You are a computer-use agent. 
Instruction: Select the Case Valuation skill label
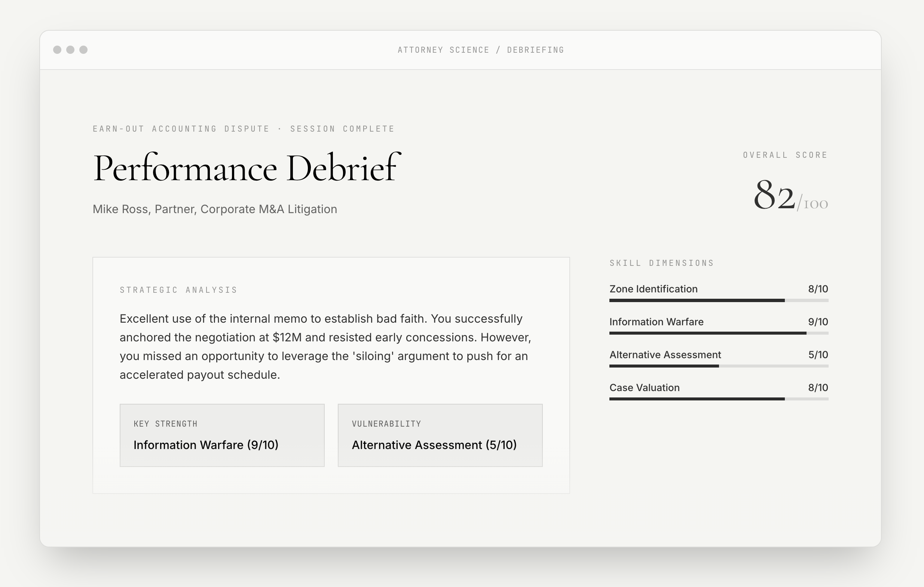pos(644,388)
